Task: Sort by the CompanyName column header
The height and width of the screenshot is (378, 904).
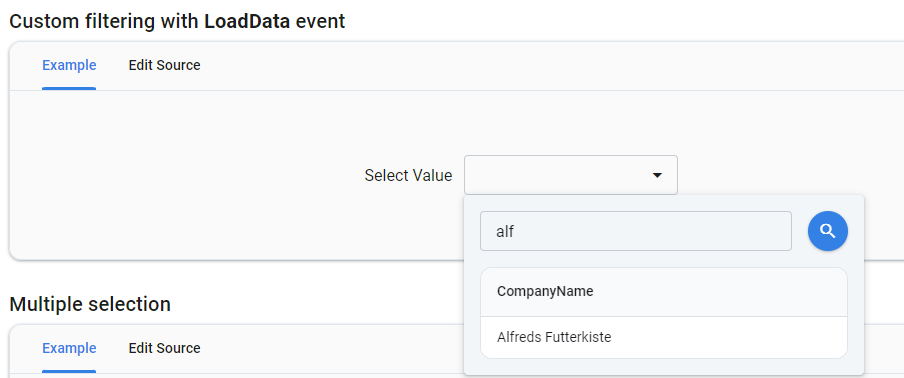Action: tap(545, 292)
